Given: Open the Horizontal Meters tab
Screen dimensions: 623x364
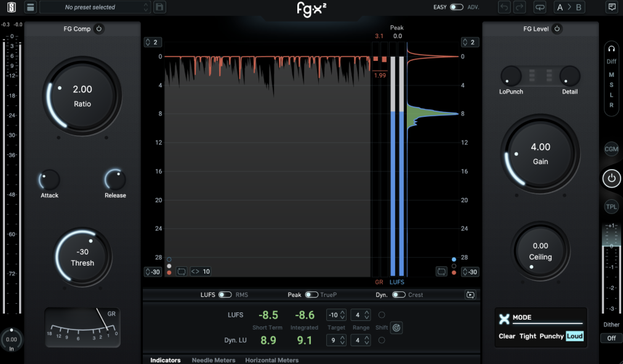Looking at the screenshot, I should 271,360.
